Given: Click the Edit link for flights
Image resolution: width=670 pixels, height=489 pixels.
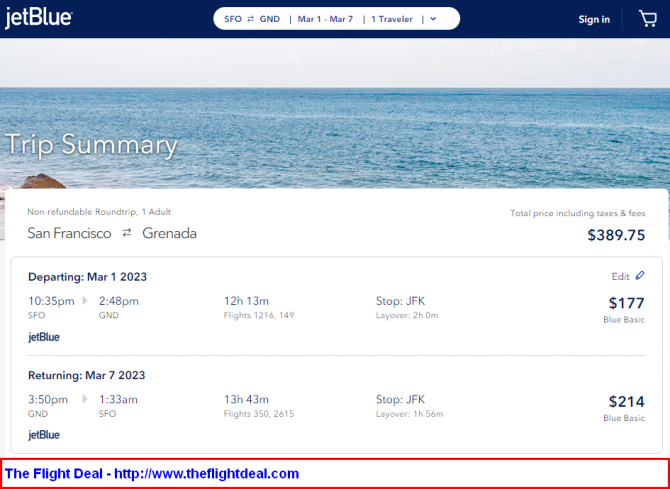Looking at the screenshot, I should tap(620, 277).
